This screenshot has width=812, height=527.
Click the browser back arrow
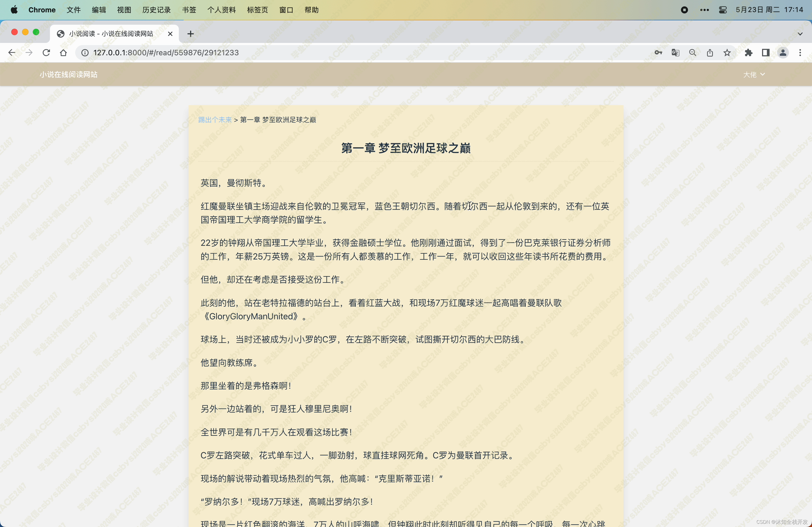[x=12, y=53]
